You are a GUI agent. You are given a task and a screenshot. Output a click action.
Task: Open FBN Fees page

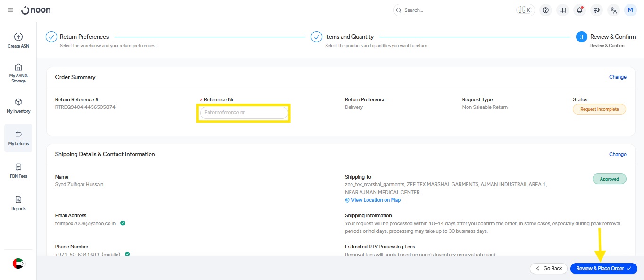point(18,171)
